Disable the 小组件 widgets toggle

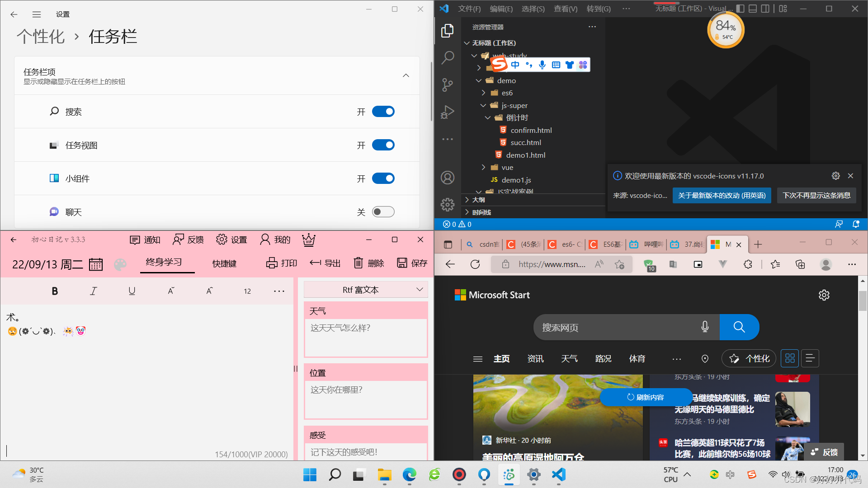[383, 178]
